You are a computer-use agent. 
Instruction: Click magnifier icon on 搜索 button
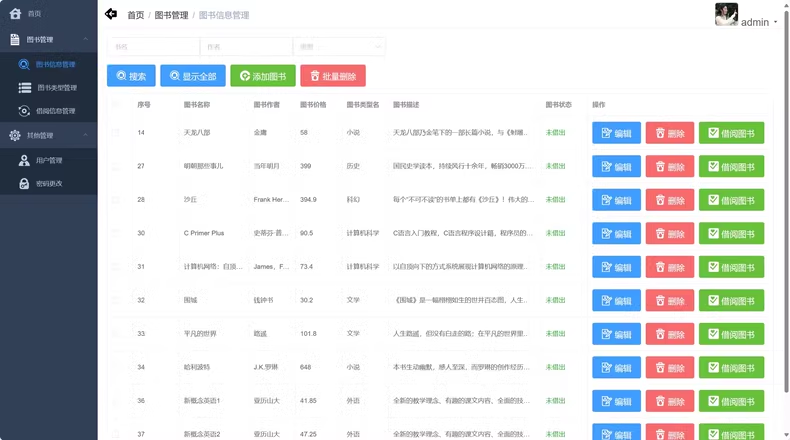point(121,76)
